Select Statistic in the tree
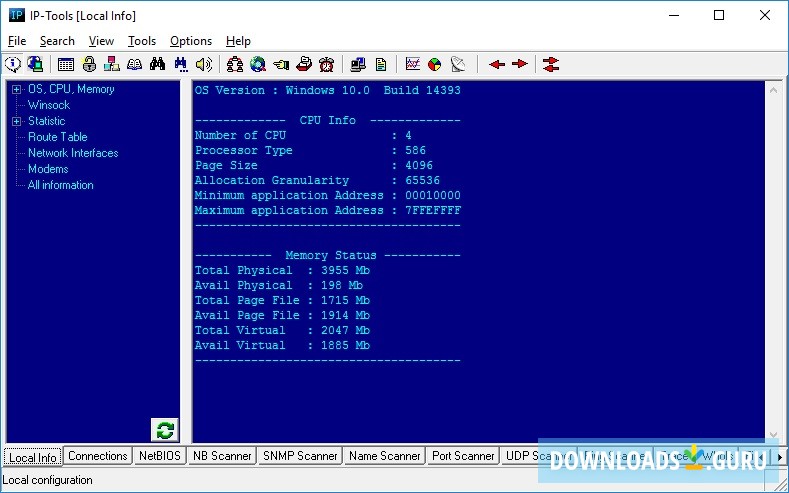Screen dimensions: 789x493 click(46, 121)
